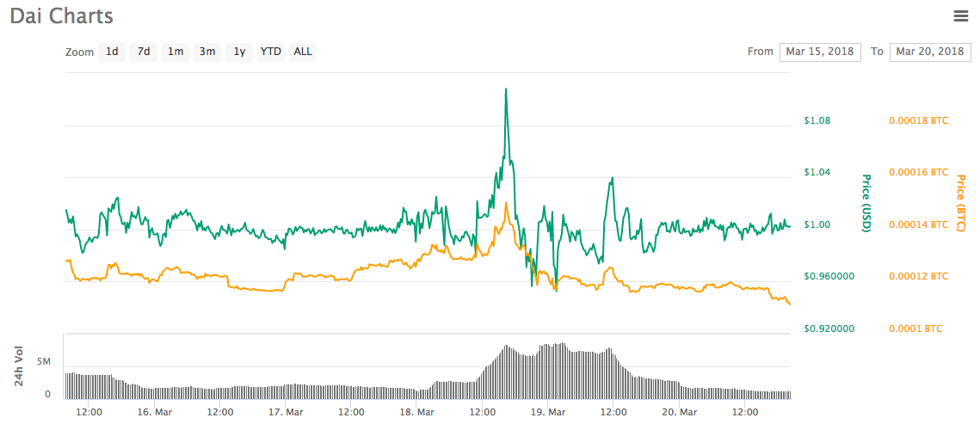Click the Price (BTC) axis title

[960, 203]
